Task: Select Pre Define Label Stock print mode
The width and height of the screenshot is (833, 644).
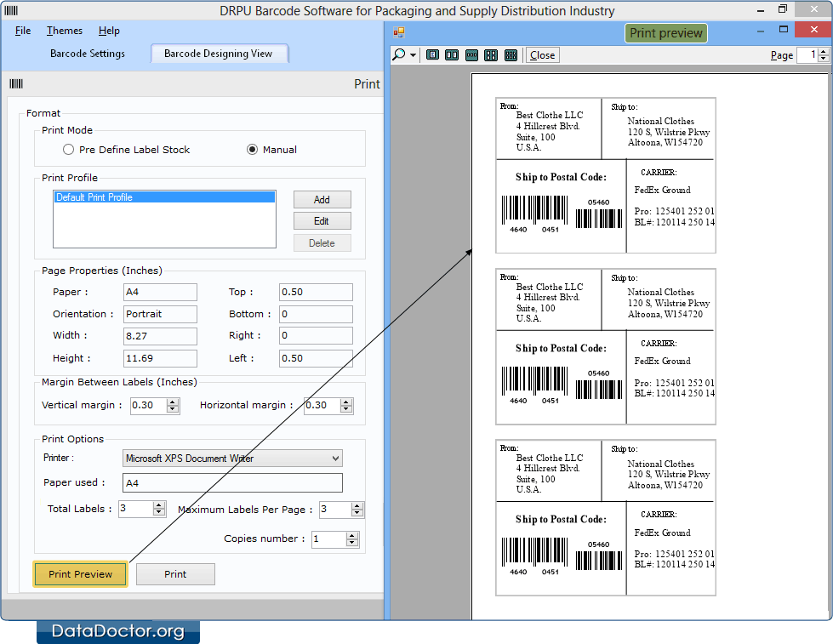Action: [68, 150]
